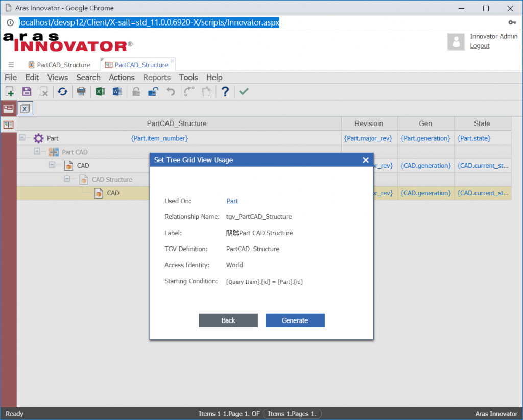Open the Help menu
Image resolution: width=523 pixels, height=420 pixels.
click(214, 78)
